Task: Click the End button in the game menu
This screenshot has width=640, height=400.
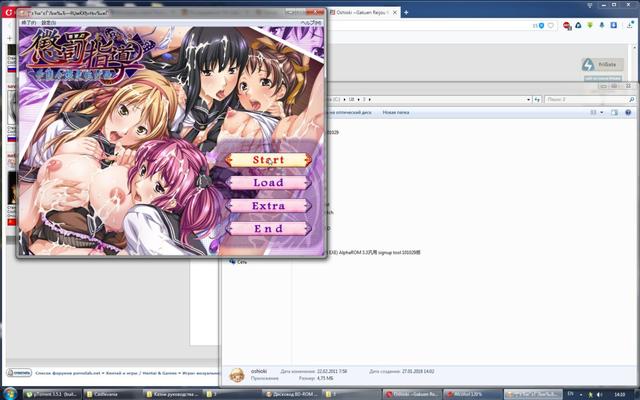Action: [x=268, y=229]
